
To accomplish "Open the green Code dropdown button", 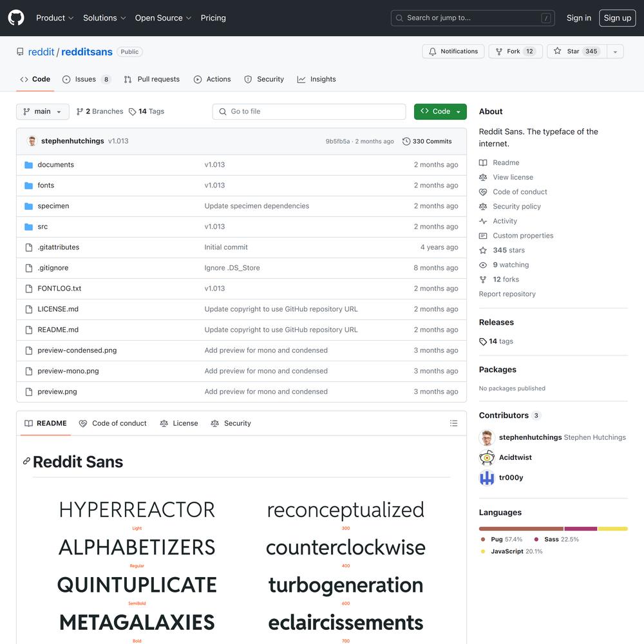I will pyautogui.click(x=440, y=111).
